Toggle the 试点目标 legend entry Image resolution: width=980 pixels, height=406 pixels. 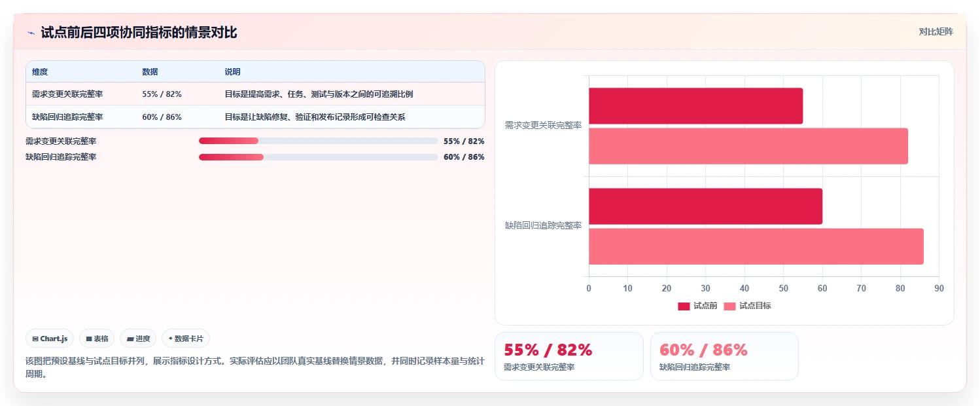747,306
